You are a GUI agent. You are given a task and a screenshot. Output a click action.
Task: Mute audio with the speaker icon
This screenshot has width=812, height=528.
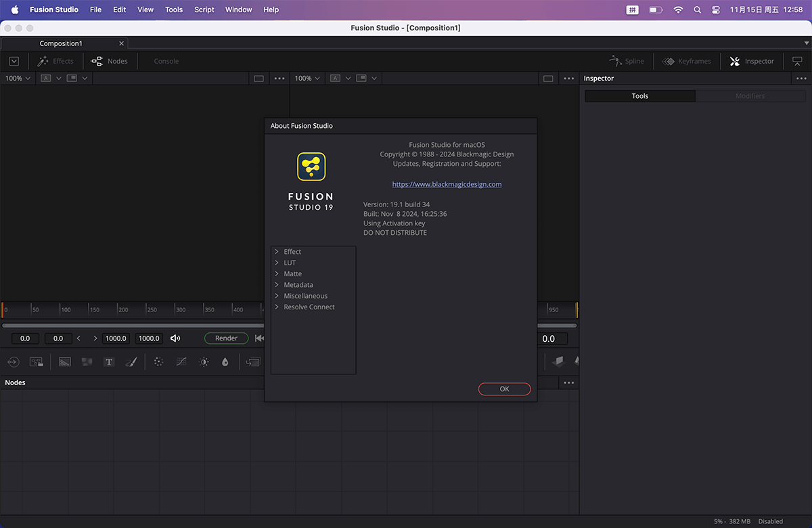click(175, 338)
